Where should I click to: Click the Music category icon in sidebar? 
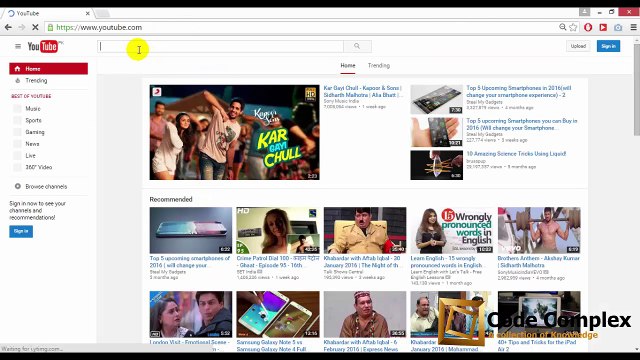point(17,109)
